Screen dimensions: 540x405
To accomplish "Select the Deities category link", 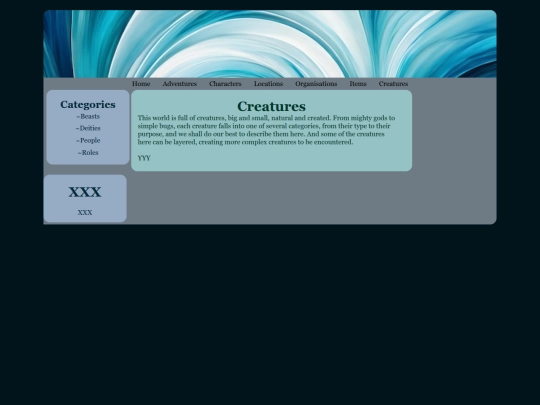I will tap(88, 128).
